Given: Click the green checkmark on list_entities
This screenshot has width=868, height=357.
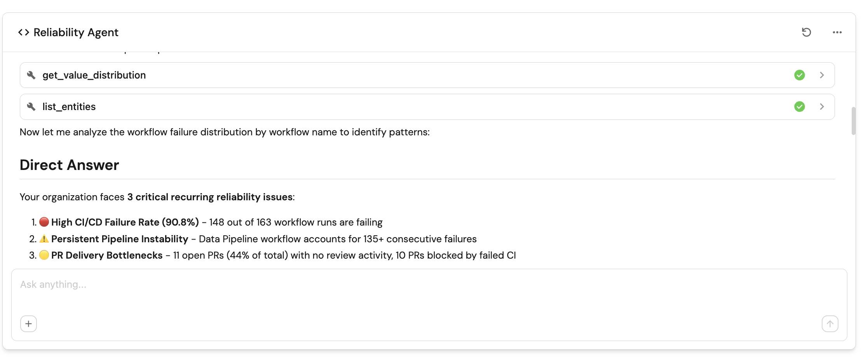Looking at the screenshot, I should (799, 107).
